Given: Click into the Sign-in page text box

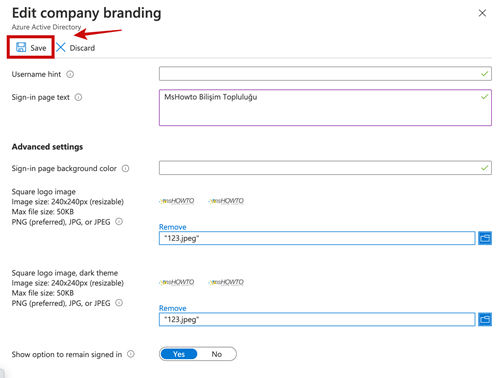Looking at the screenshot, I should tap(325, 108).
